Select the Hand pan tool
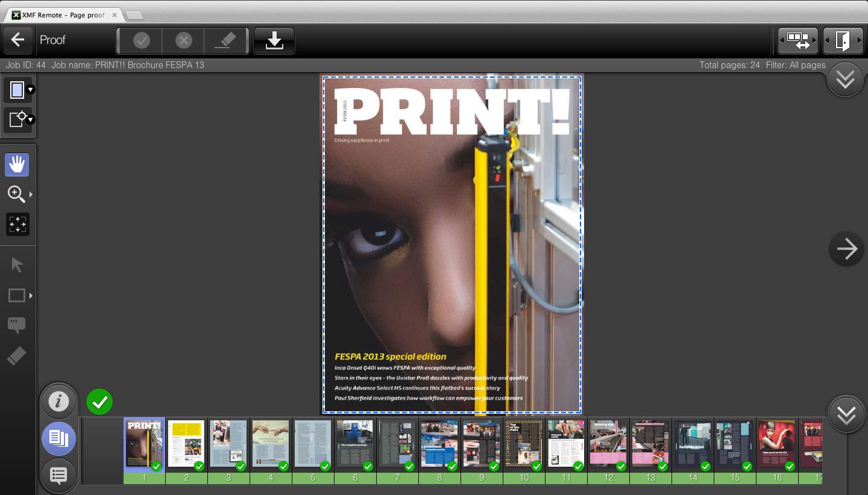The image size is (868, 495). [x=17, y=164]
